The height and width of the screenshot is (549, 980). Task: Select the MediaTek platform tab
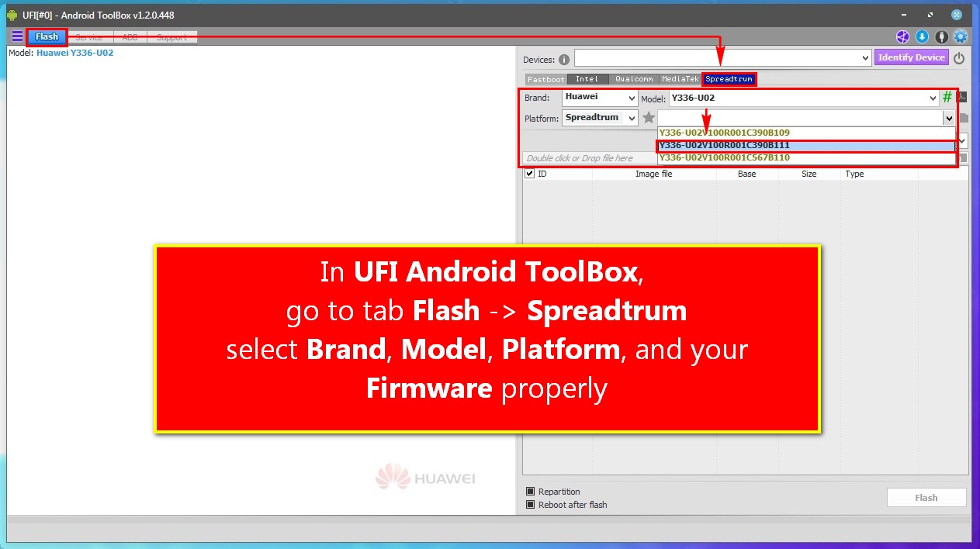click(680, 79)
